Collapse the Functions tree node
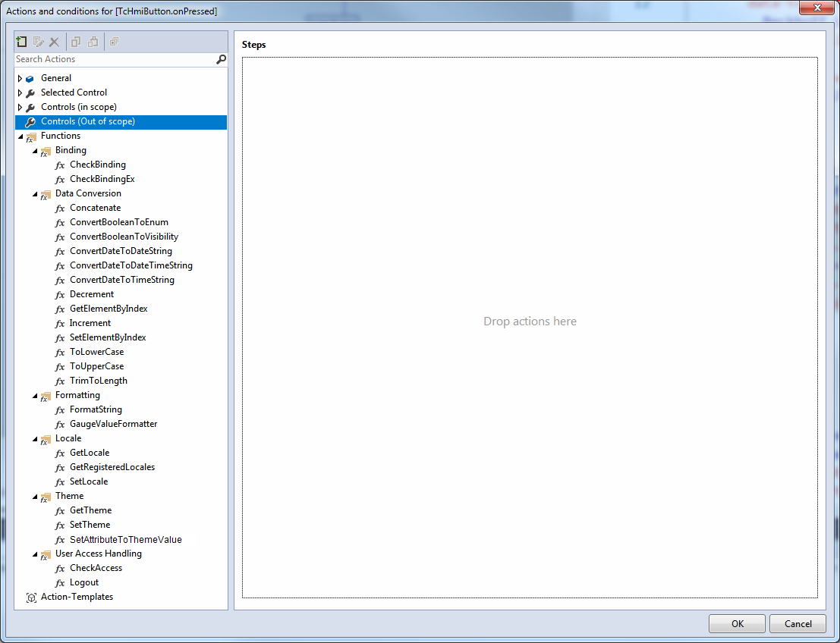The height and width of the screenshot is (643, 840). point(20,136)
